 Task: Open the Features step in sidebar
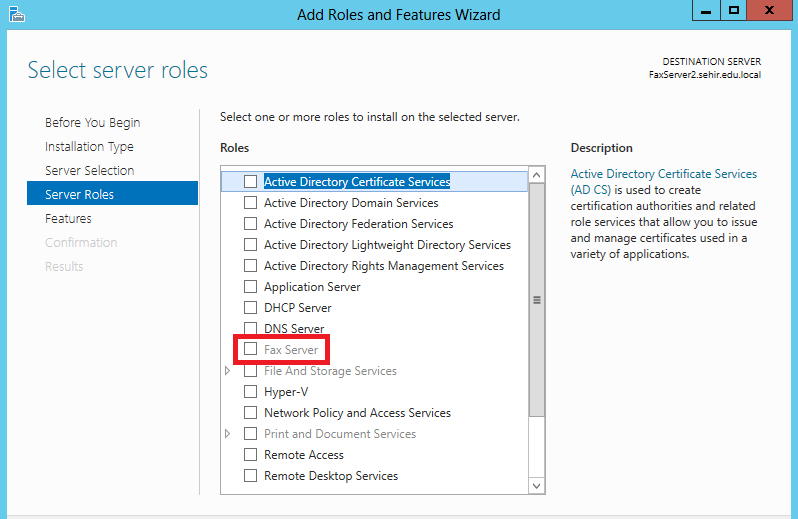pos(68,219)
